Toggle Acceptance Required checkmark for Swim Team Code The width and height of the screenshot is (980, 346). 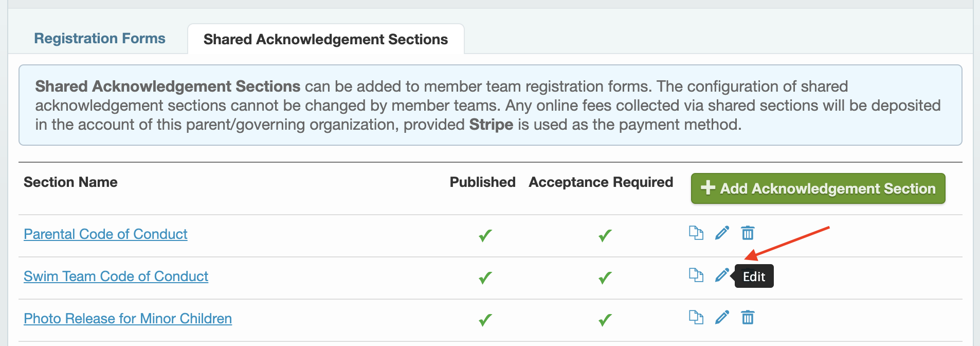[x=605, y=278]
